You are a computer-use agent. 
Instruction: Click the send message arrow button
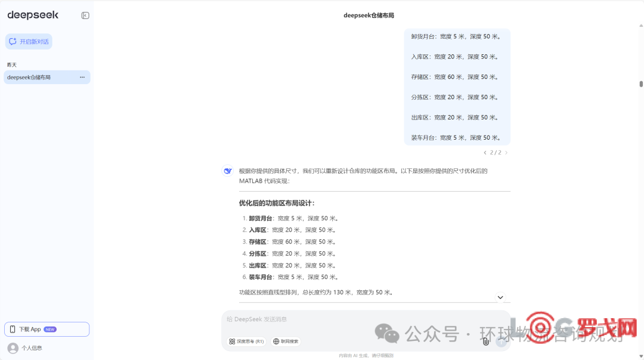click(501, 341)
